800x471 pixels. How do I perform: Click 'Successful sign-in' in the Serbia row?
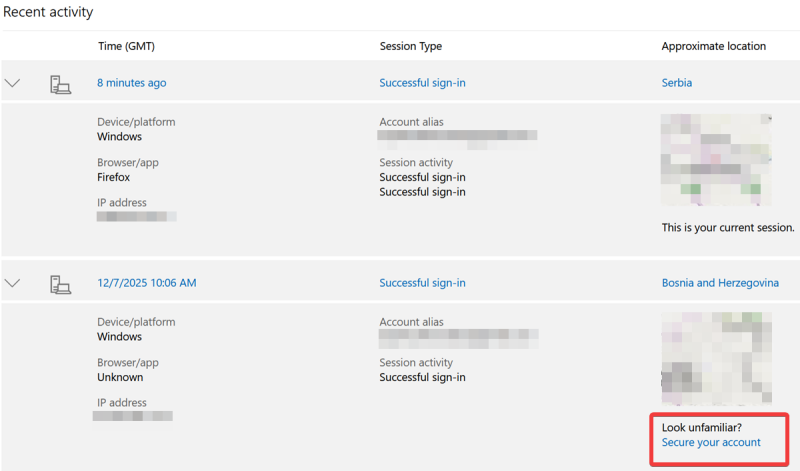click(422, 83)
